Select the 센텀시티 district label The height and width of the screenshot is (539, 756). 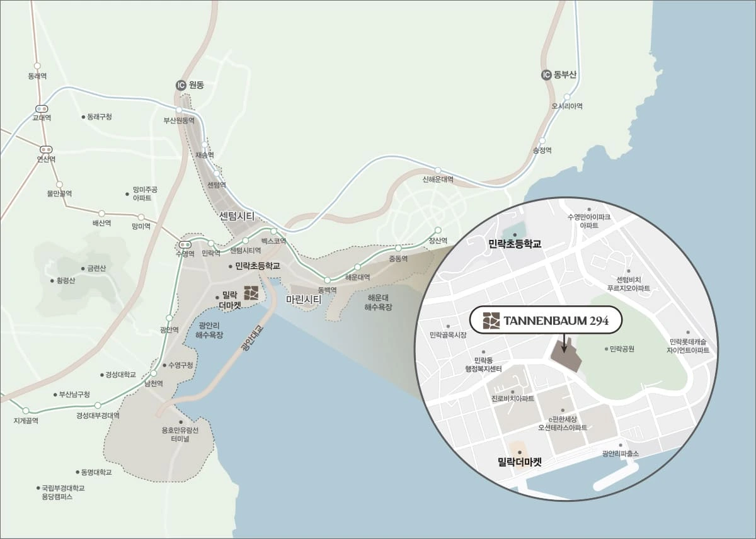237,216
